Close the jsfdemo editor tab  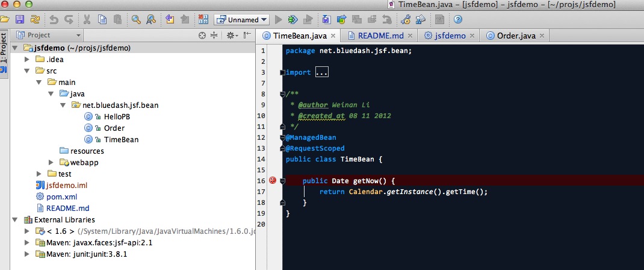471,36
